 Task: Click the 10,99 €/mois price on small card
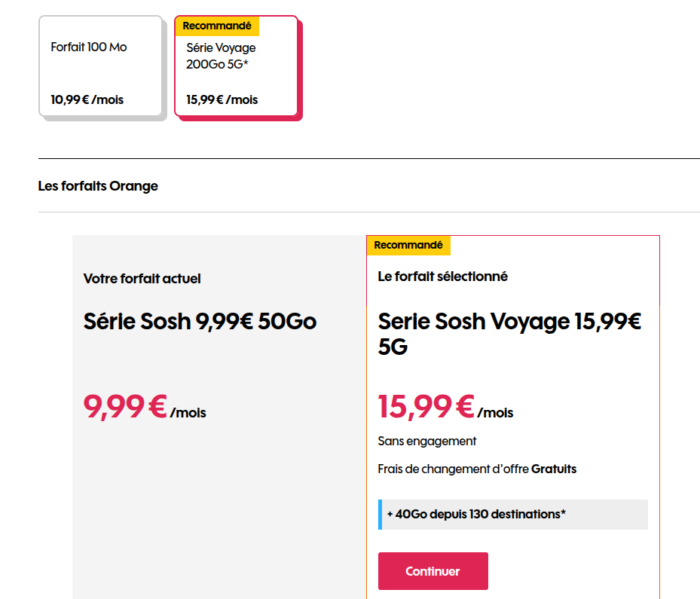(87, 99)
